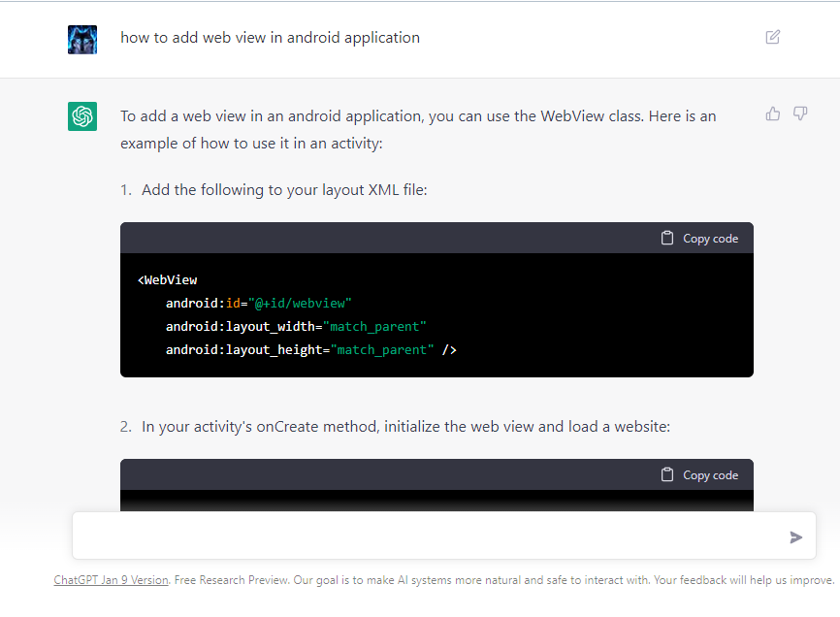Click the Free Research Preview footer text
Image resolution: width=840 pixels, height=617 pixels.
272,579
